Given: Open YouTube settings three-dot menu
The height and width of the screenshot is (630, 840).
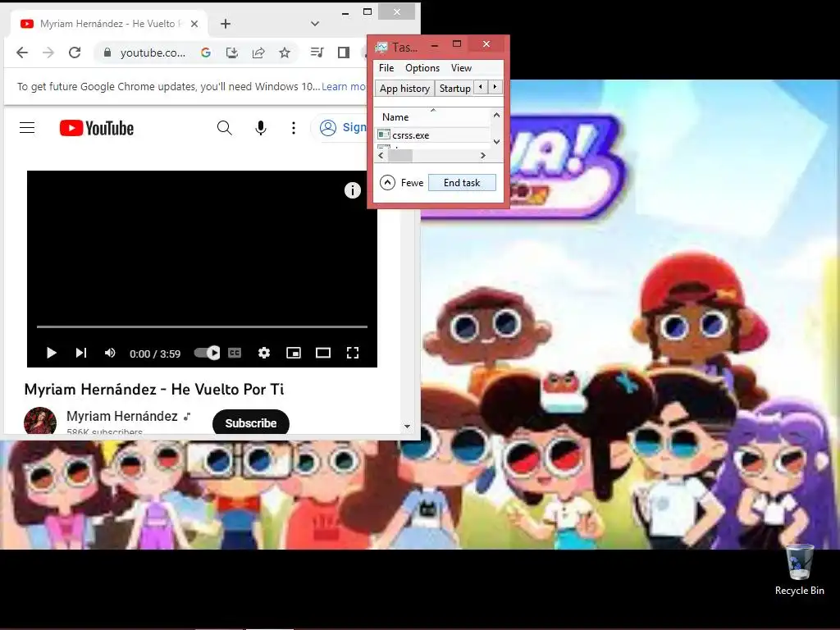Looking at the screenshot, I should [293, 127].
